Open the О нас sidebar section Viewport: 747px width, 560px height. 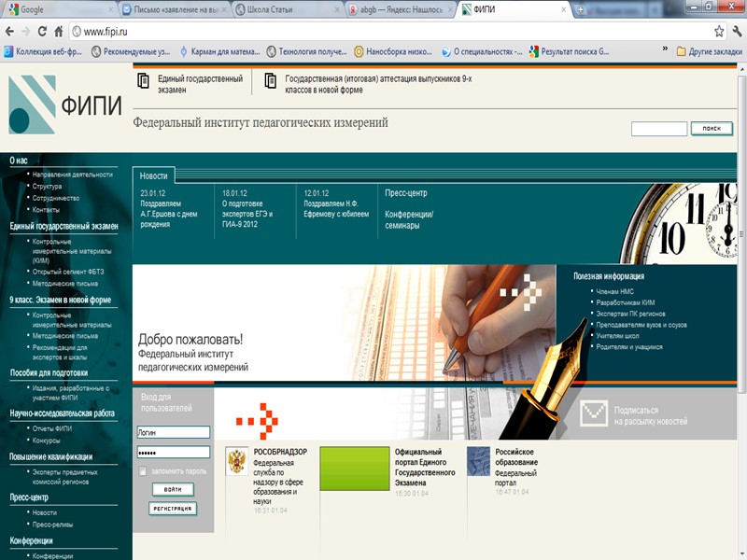[19, 161]
